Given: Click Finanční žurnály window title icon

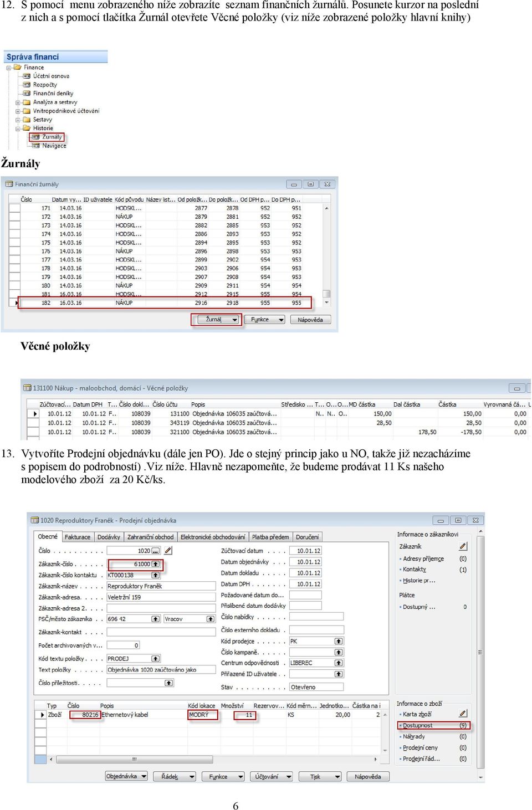Looking at the screenshot, I should click(9, 184).
